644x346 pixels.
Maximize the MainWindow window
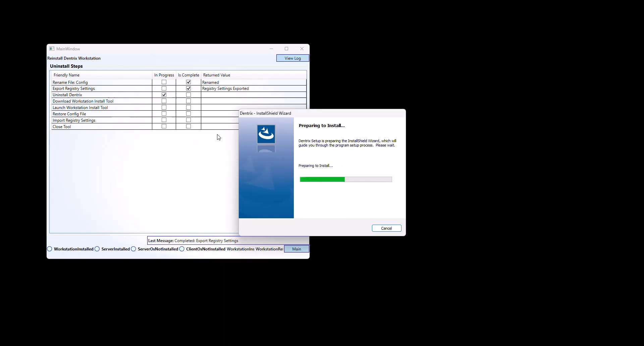click(286, 49)
